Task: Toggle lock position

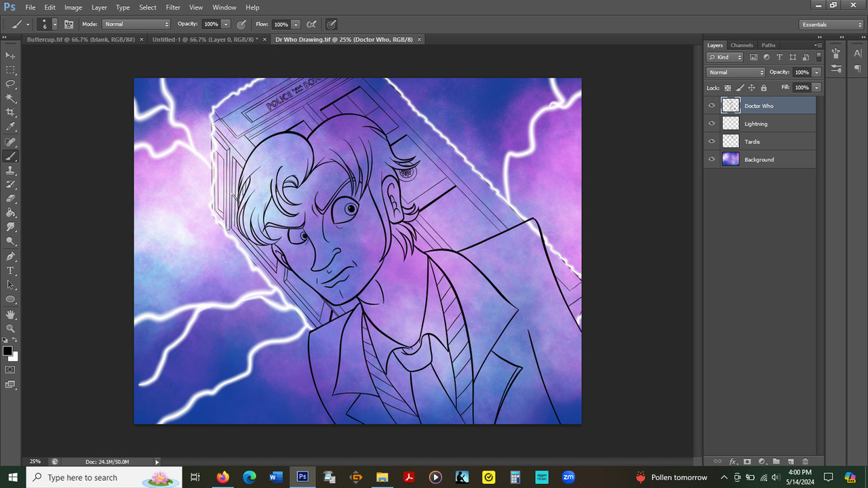Action: 752,87
